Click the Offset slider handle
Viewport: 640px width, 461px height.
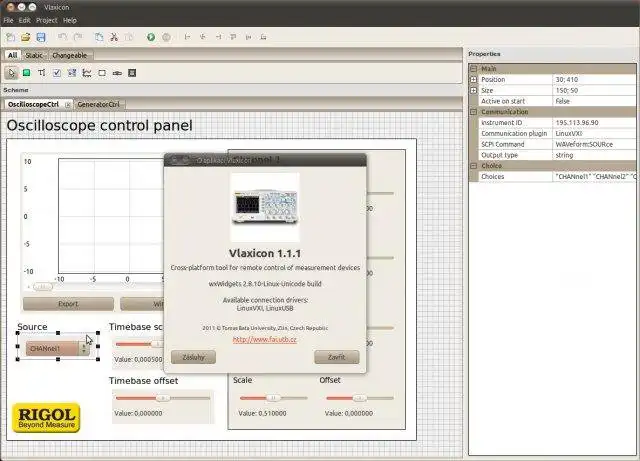coord(360,398)
